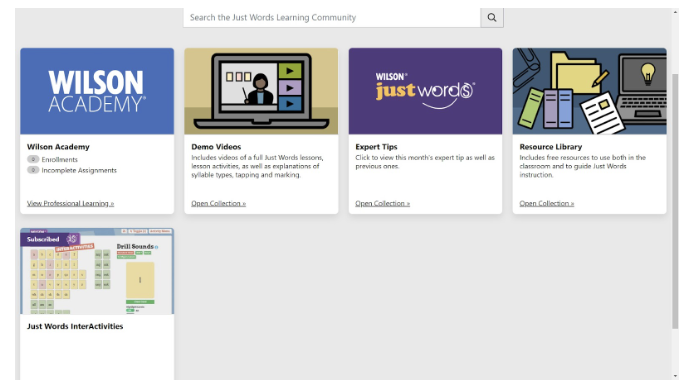This screenshot has width=688, height=390.
Task: Click the scrollbar down arrow
Action: [x=675, y=376]
